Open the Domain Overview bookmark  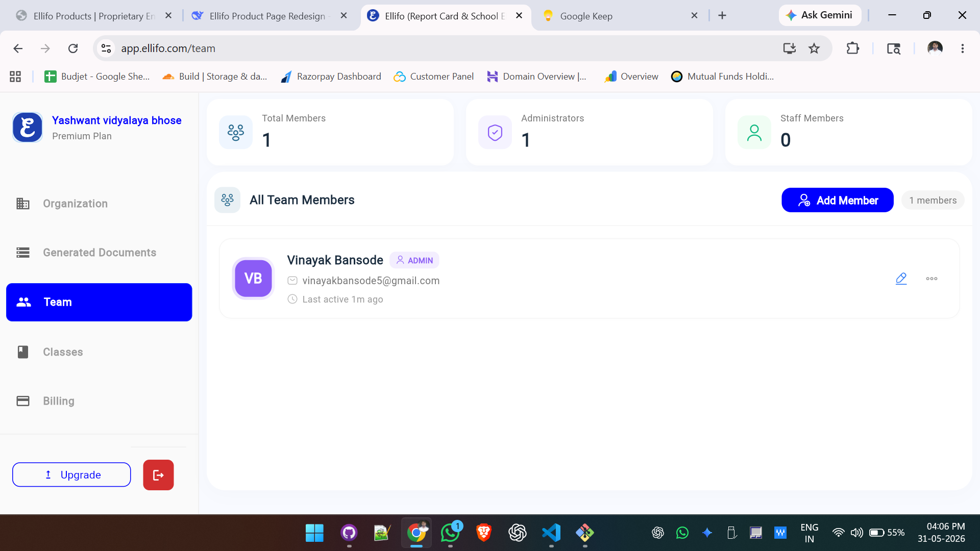[537, 77]
